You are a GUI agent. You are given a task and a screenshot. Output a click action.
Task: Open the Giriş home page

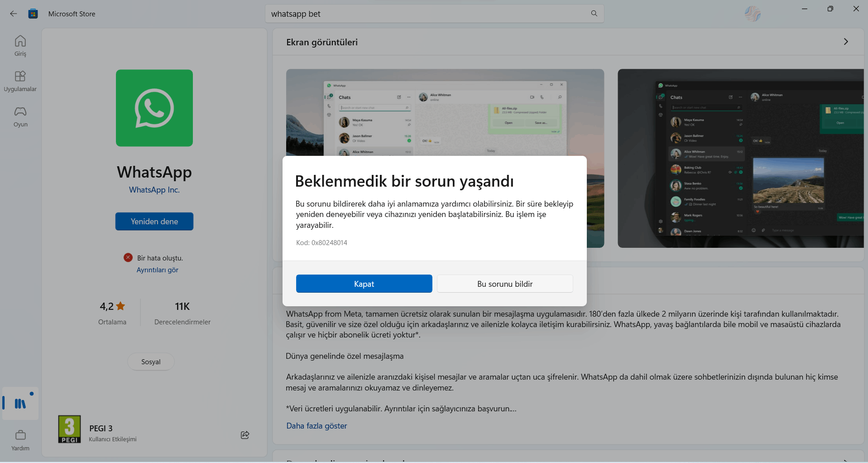[x=20, y=46]
